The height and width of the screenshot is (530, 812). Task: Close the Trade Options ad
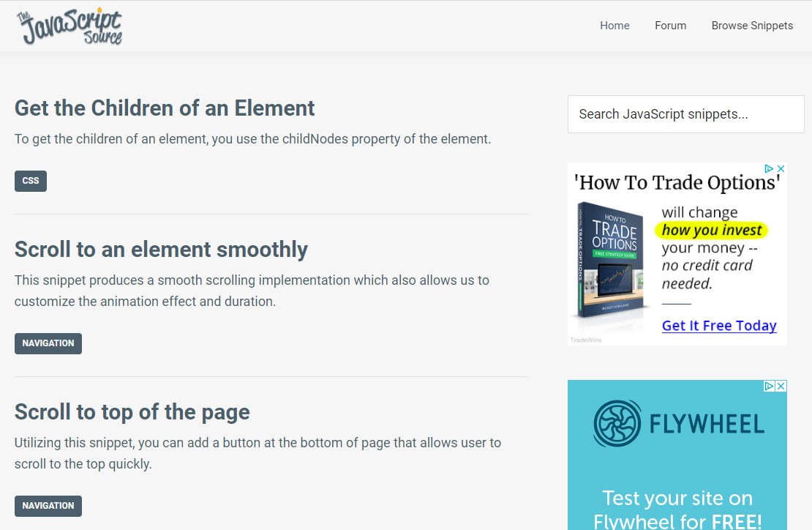pyautogui.click(x=781, y=168)
